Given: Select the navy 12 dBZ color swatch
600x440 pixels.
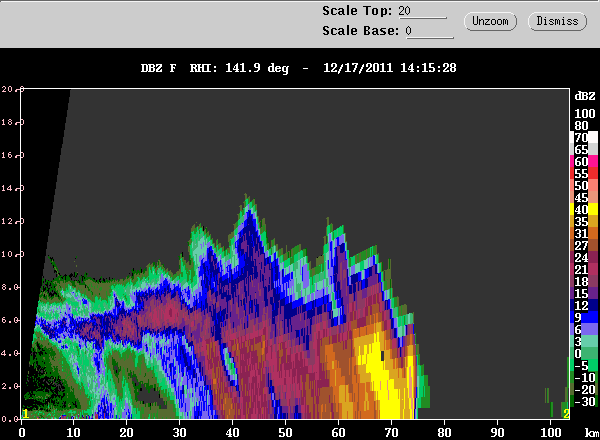Looking at the screenshot, I should [x=593, y=305].
